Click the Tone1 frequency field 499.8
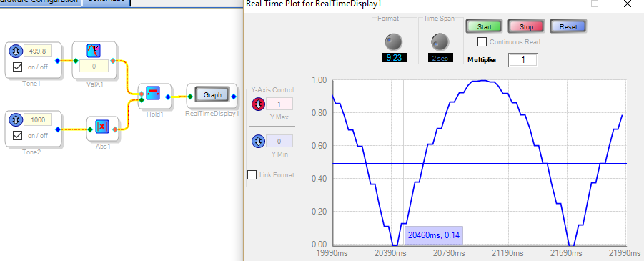The height and width of the screenshot is (261, 644). (38, 51)
